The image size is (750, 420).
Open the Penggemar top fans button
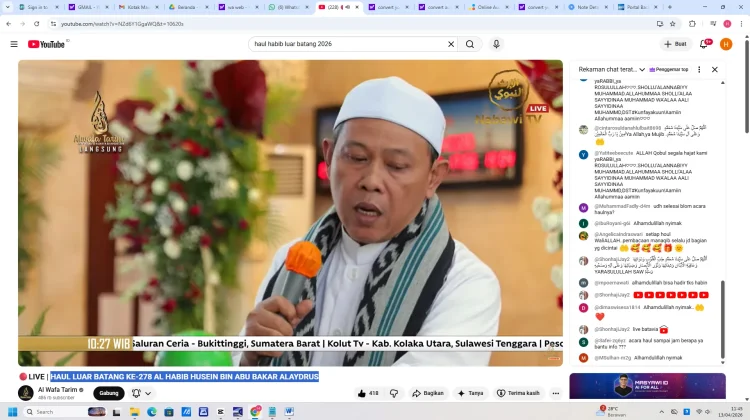pyautogui.click(x=669, y=69)
